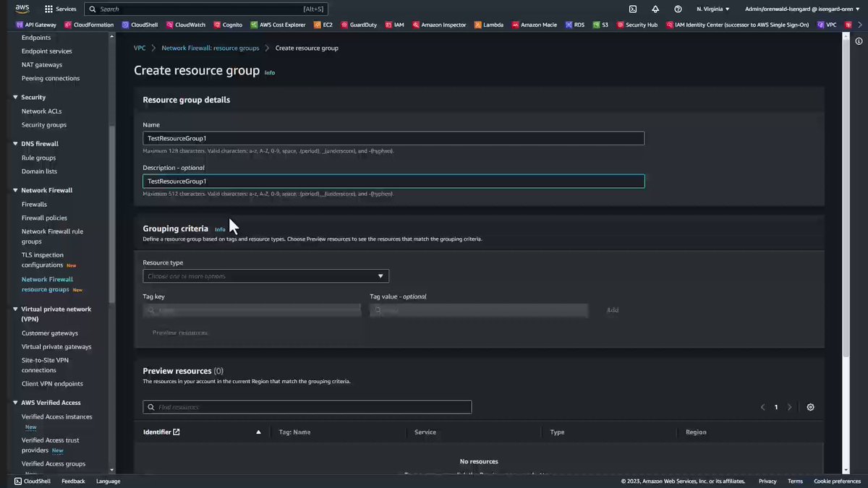The image size is (868, 488).
Task: Open CloudWatch bookmark shortcut
Action: (x=185, y=25)
